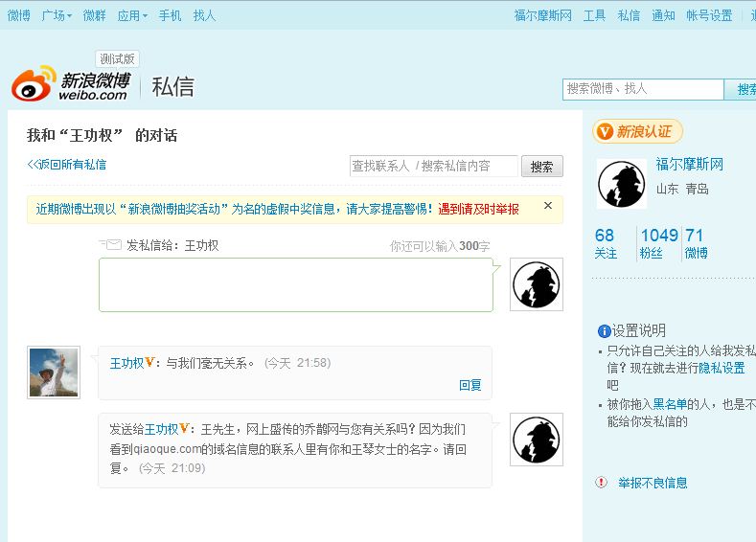Click 返回所有私信 link
Image resolution: width=756 pixels, height=542 pixels.
(66, 165)
